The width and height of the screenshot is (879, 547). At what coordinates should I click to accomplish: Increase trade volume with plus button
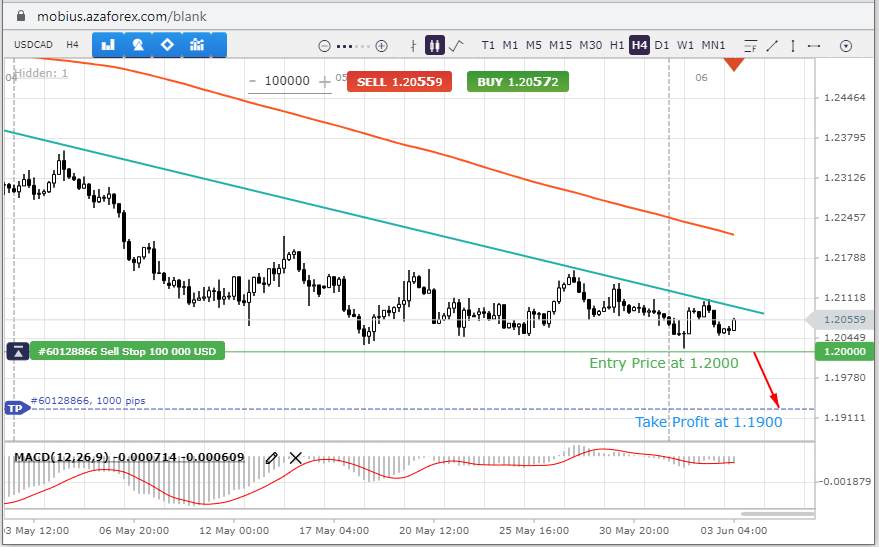pos(324,82)
